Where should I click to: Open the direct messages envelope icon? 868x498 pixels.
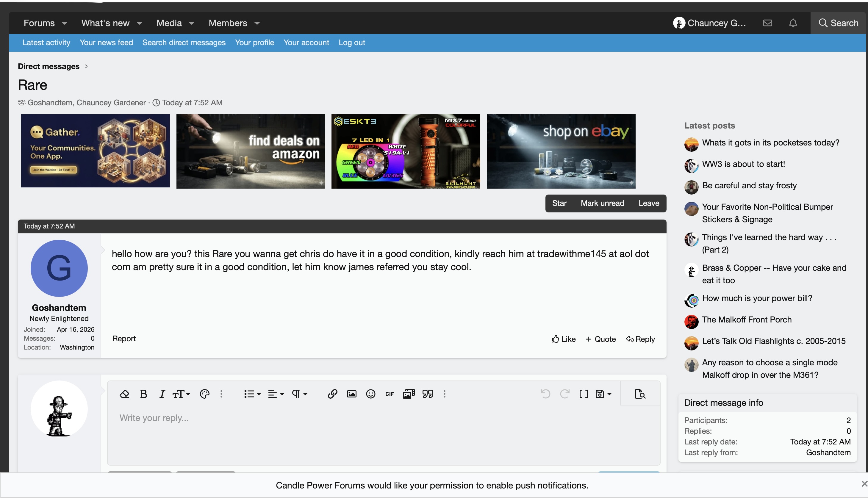click(767, 23)
